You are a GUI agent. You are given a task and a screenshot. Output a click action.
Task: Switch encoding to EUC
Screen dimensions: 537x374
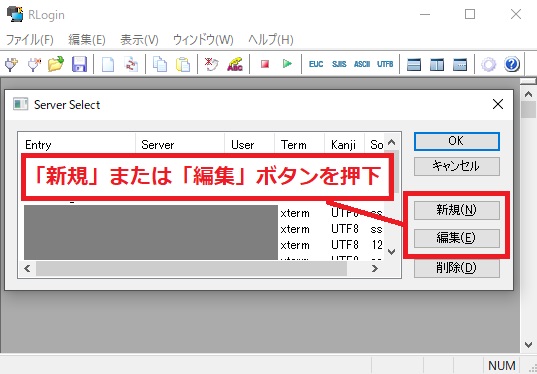click(316, 64)
